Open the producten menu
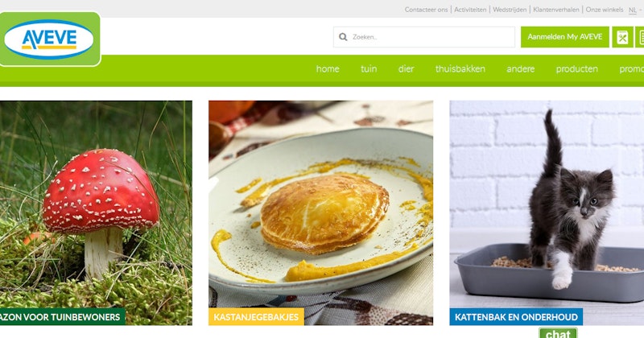The width and height of the screenshot is (644, 338). click(576, 69)
